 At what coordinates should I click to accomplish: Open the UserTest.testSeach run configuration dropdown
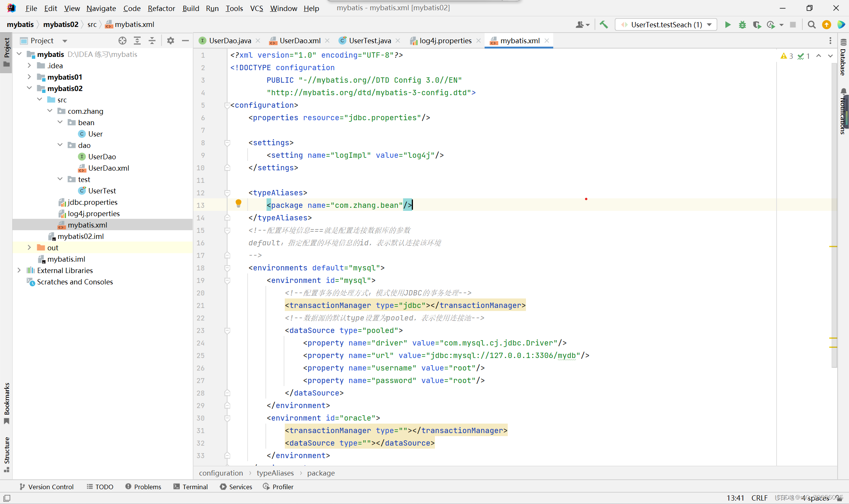click(x=666, y=25)
